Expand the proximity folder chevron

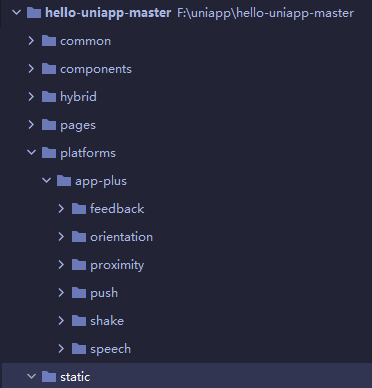(61, 265)
